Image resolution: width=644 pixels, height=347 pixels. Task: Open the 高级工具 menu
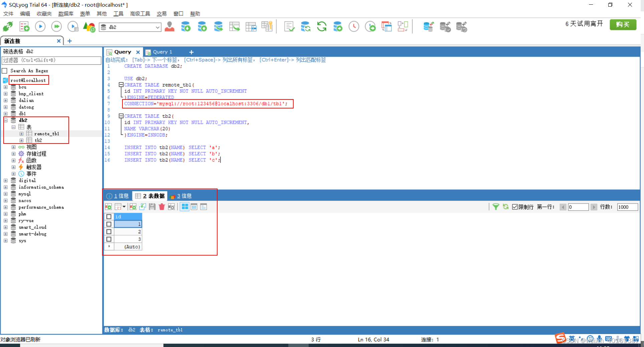[x=140, y=14]
